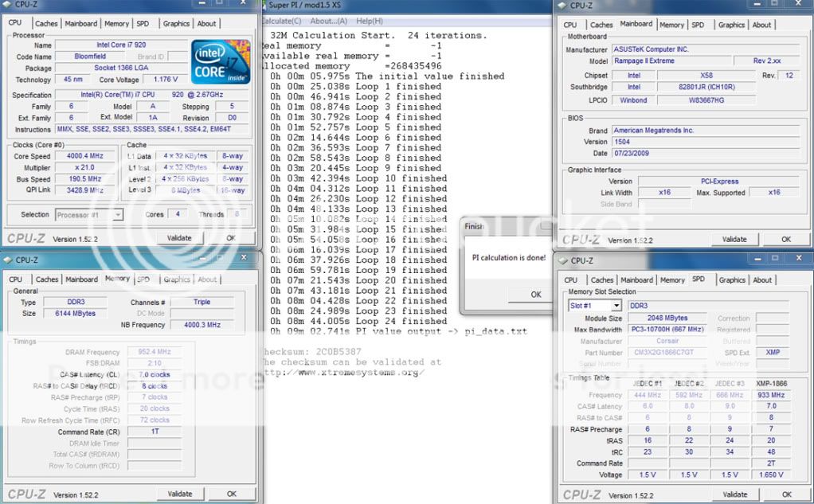The image size is (814, 504).
Task: Open the Graphics tab in the CPU window
Action: click(x=176, y=23)
